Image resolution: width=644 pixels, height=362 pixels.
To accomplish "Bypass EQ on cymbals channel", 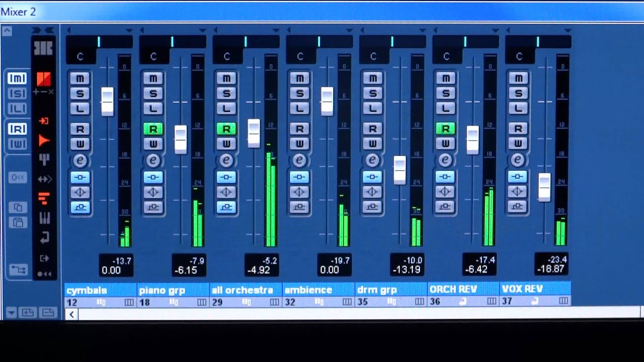I will [x=80, y=192].
